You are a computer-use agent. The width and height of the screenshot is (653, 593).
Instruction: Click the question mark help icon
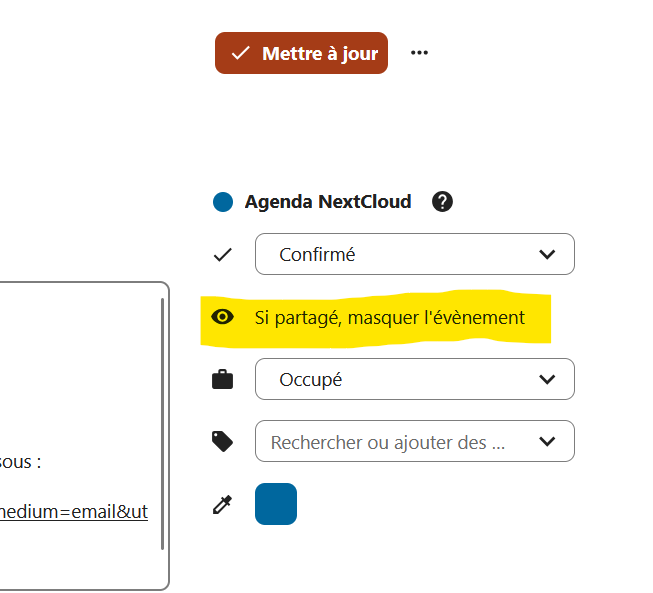coord(442,202)
